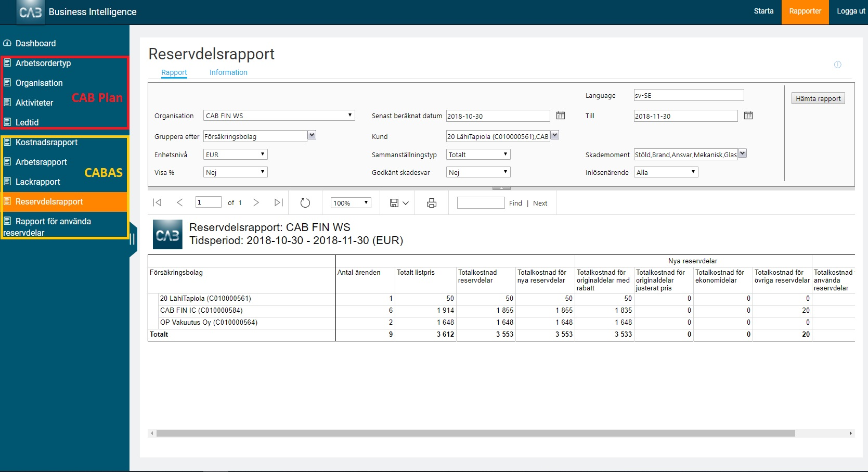Click the Till date input field
This screenshot has width=868, height=472.
coord(685,116)
